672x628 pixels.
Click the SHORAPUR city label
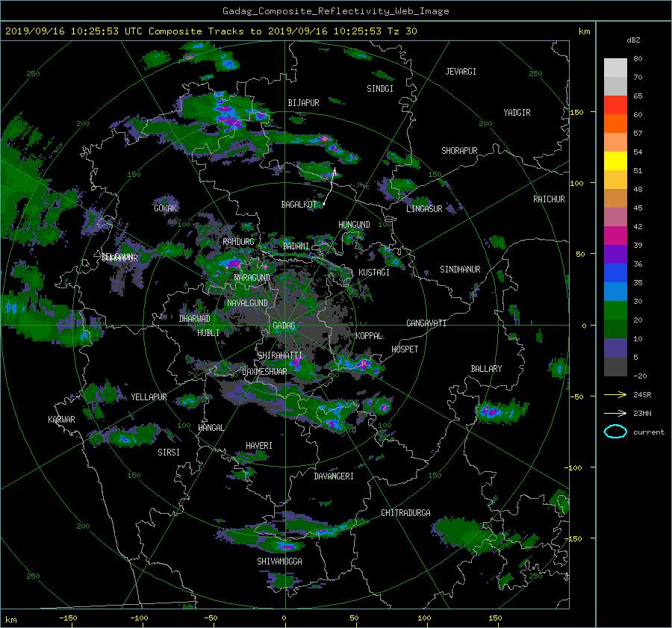coord(459,151)
